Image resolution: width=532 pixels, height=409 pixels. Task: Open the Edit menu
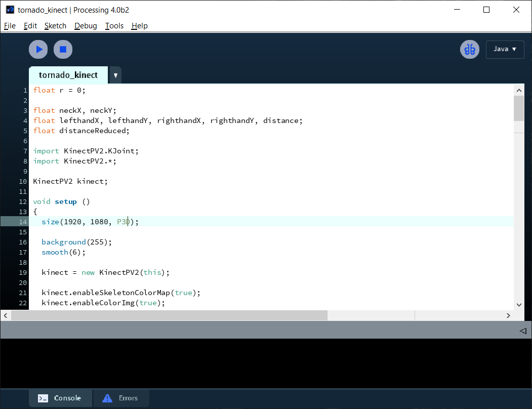tap(30, 25)
